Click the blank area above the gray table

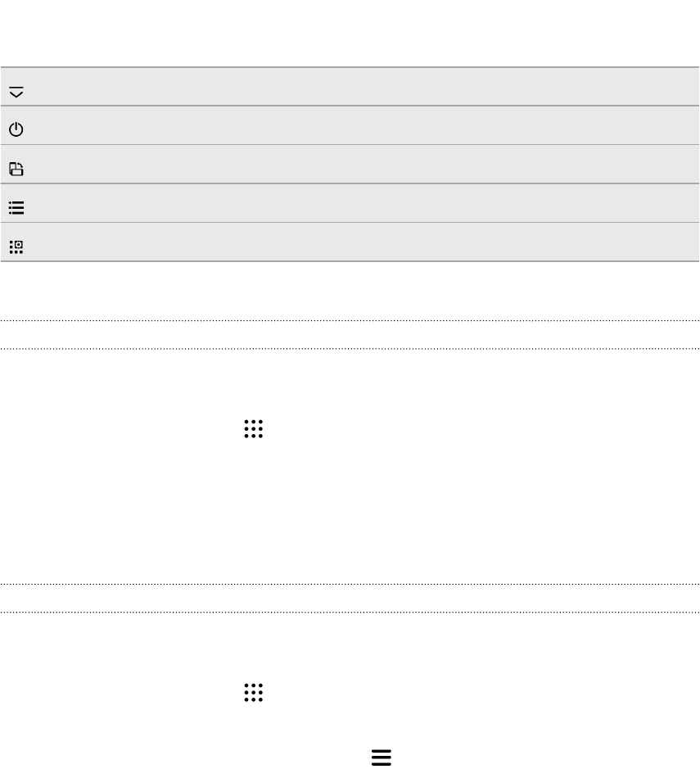[x=350, y=33]
